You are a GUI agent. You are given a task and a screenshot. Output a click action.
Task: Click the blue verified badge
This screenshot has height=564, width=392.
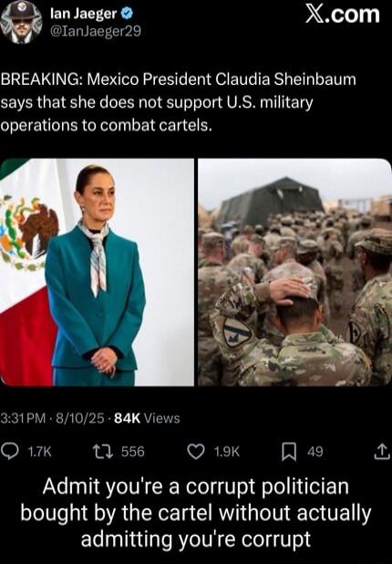127,14
